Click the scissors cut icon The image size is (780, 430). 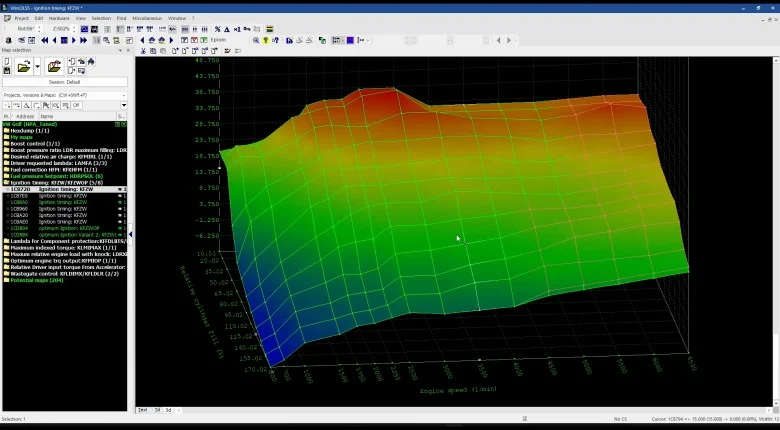(x=143, y=51)
